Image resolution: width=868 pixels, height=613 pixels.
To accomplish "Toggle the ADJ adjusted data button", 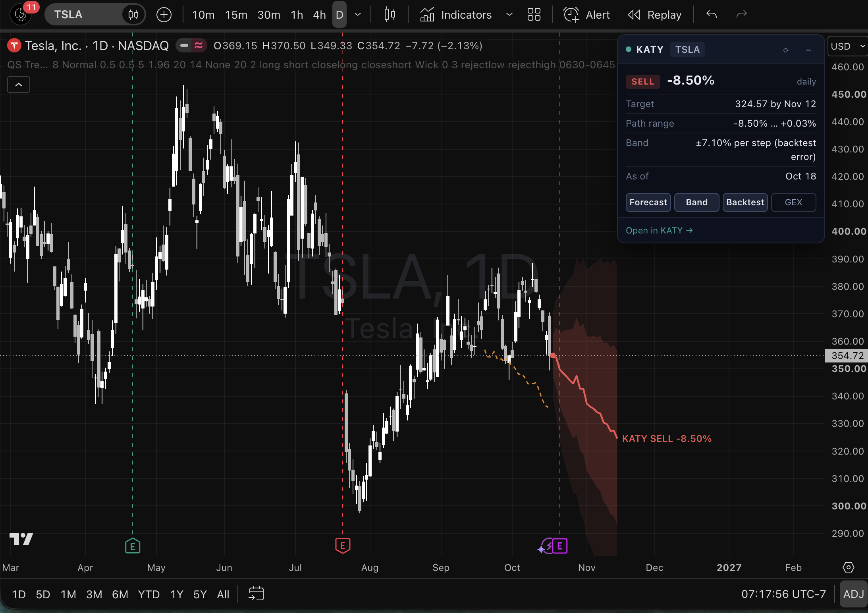I will [854, 594].
